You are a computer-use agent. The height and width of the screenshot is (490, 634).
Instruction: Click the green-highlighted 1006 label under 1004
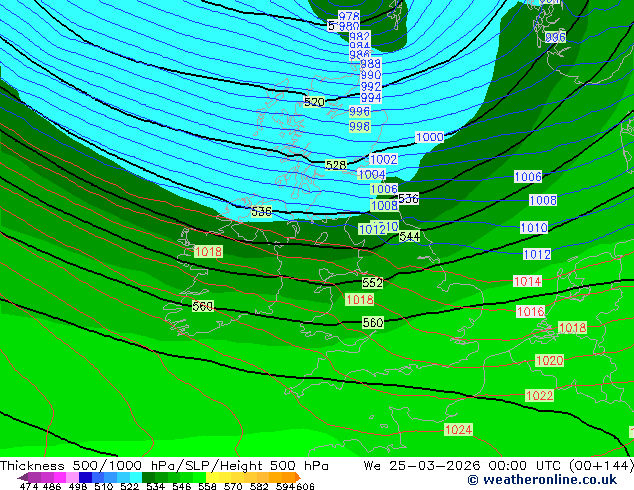coord(384,189)
